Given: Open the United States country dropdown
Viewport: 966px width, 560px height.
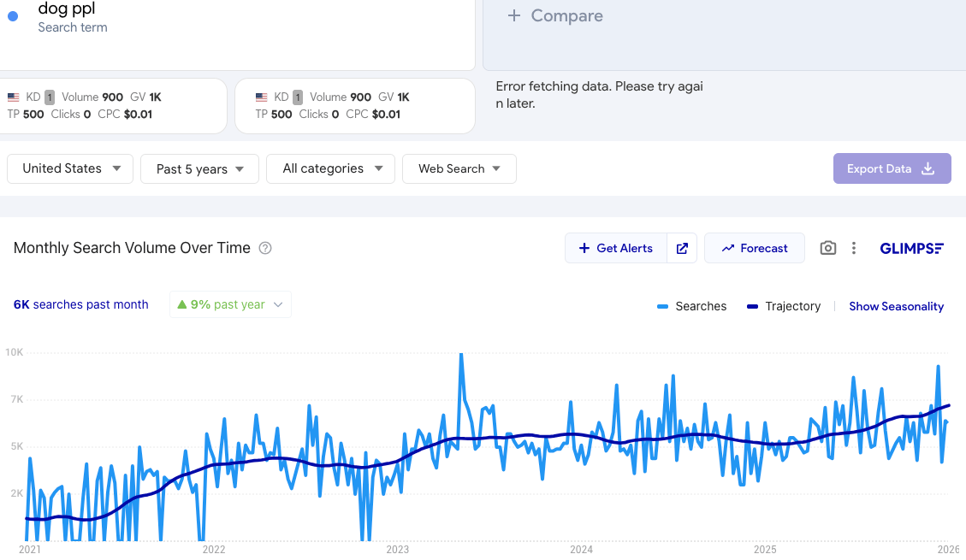Looking at the screenshot, I should point(70,168).
